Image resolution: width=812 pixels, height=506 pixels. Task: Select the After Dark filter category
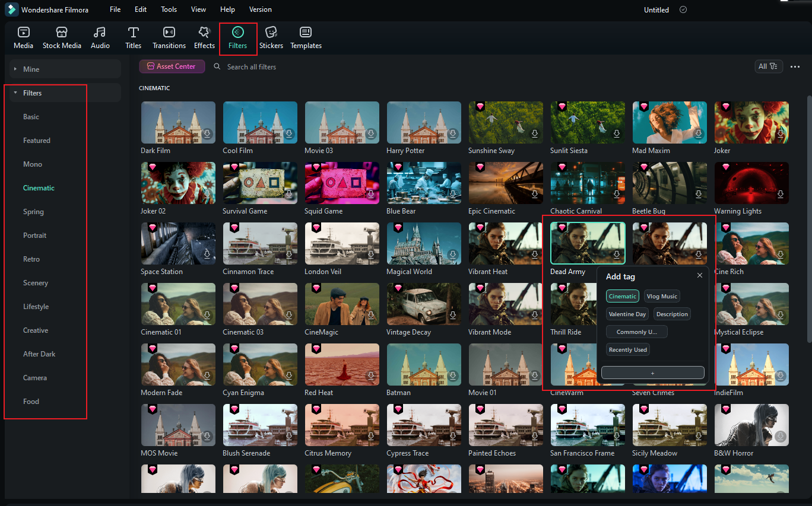tap(39, 354)
